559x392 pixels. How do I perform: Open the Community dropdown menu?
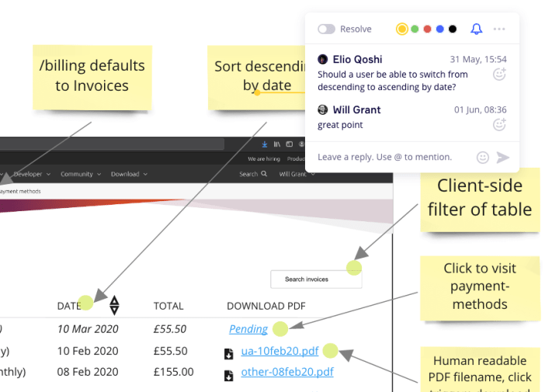click(81, 174)
